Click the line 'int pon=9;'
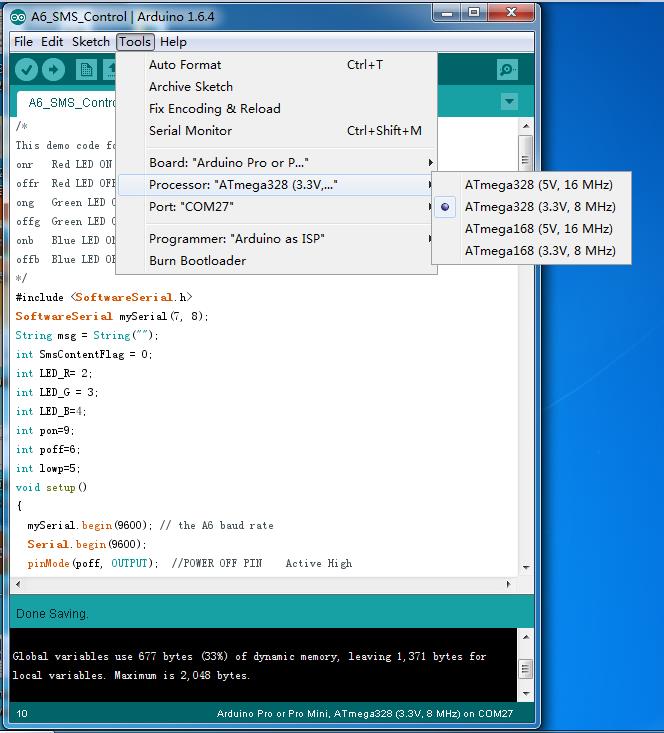 (45, 431)
